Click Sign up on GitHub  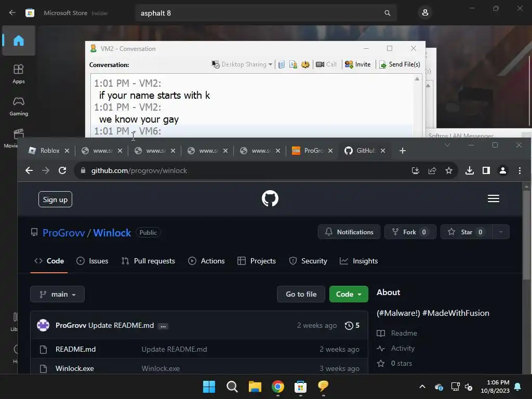tap(55, 199)
